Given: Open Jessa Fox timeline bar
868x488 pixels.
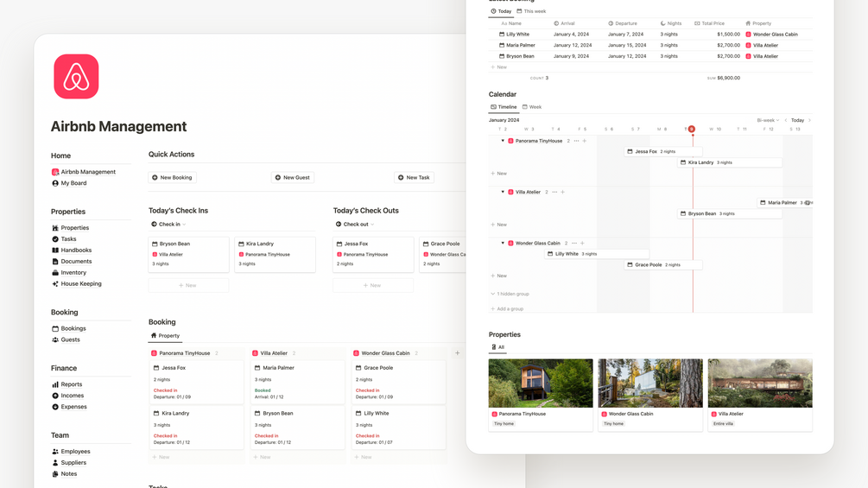Looking at the screenshot, I should [663, 151].
